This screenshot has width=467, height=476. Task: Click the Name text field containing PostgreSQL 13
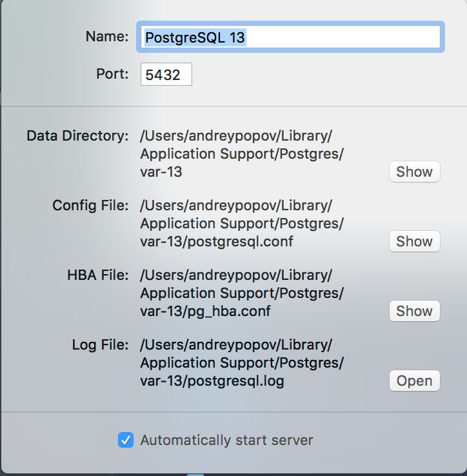point(290,37)
